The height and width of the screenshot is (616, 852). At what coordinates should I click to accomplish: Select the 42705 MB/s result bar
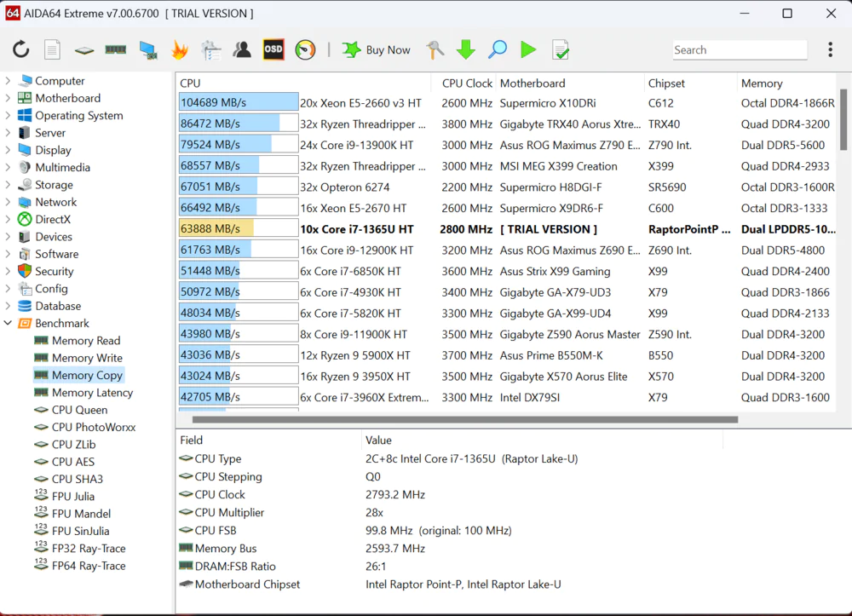[x=239, y=397]
